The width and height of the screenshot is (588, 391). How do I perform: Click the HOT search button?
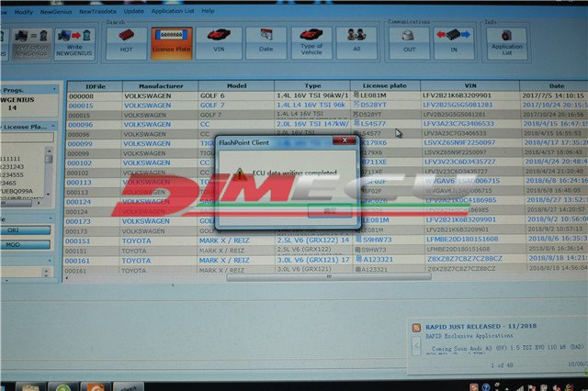(127, 41)
